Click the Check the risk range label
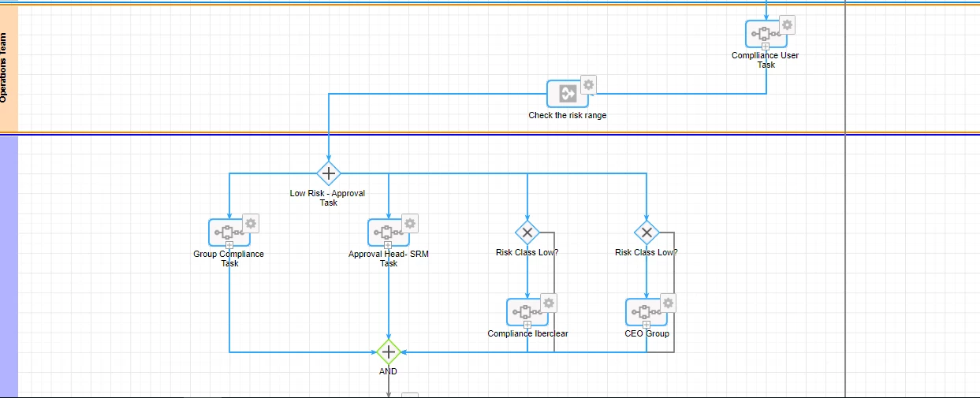 click(568, 115)
